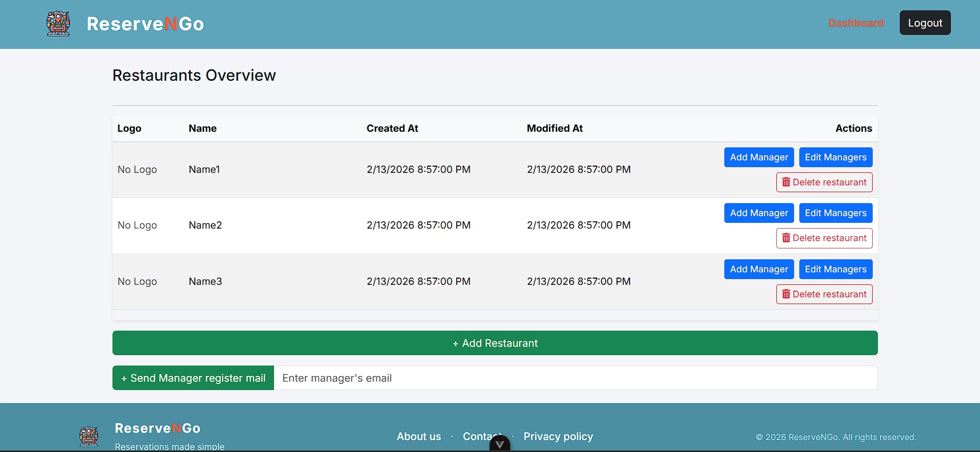Click the green Add Restaurant button

pyautogui.click(x=495, y=343)
